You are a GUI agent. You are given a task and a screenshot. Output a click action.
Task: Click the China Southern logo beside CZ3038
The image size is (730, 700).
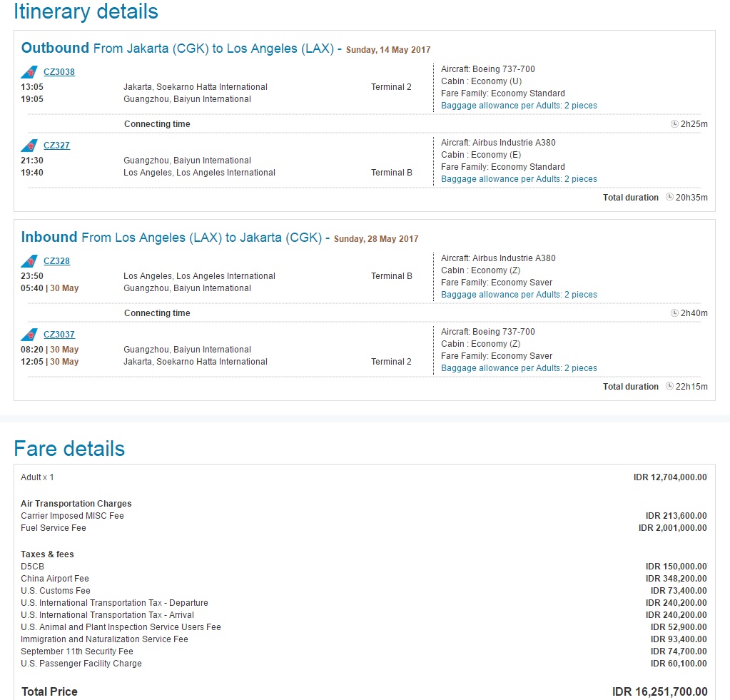[29, 72]
